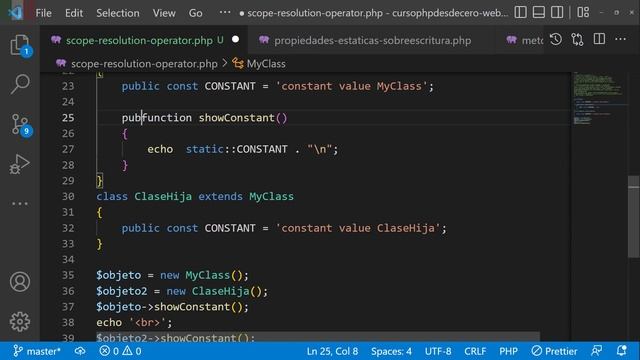Open the View menu
Viewport: 640px width, 360px height.
164,13
